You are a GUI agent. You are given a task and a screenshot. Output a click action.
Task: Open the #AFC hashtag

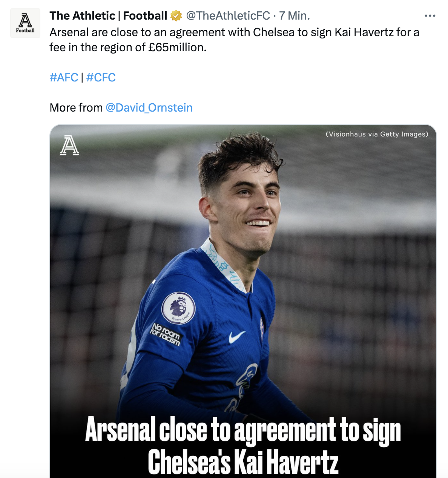point(64,78)
